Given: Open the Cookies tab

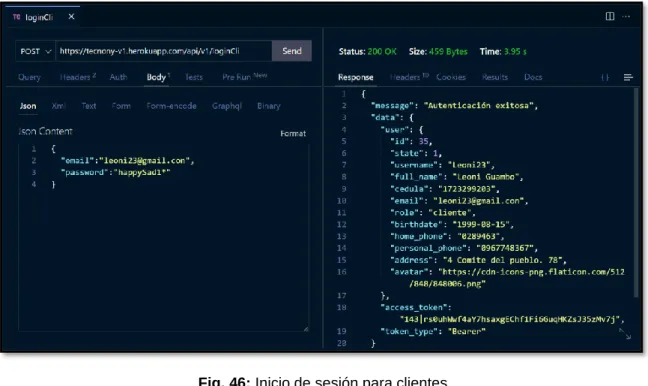Looking at the screenshot, I should pos(451,77).
